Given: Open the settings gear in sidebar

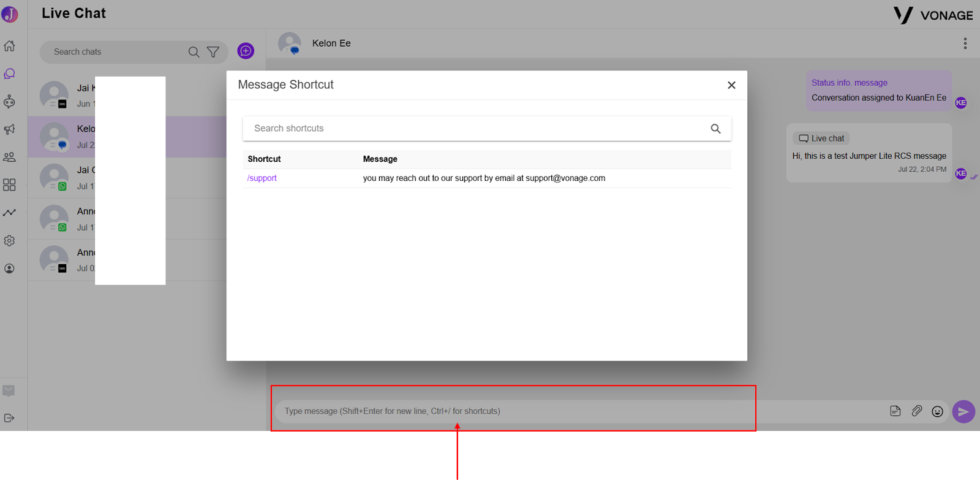Looking at the screenshot, I should [x=9, y=241].
